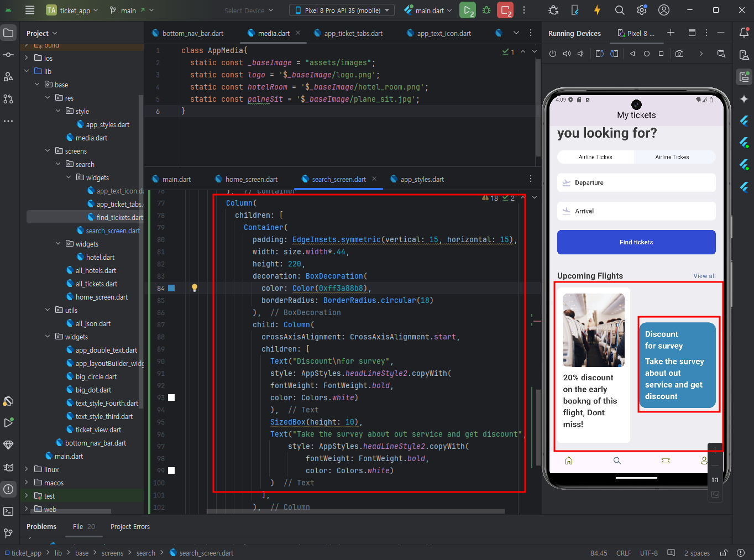Screen dimensions: 754x560
Task: Click CRLF line separator in status bar
Action: (x=624, y=553)
